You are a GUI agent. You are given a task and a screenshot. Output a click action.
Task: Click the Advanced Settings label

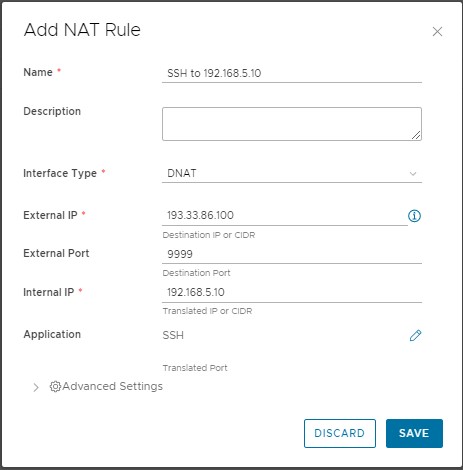(112, 386)
